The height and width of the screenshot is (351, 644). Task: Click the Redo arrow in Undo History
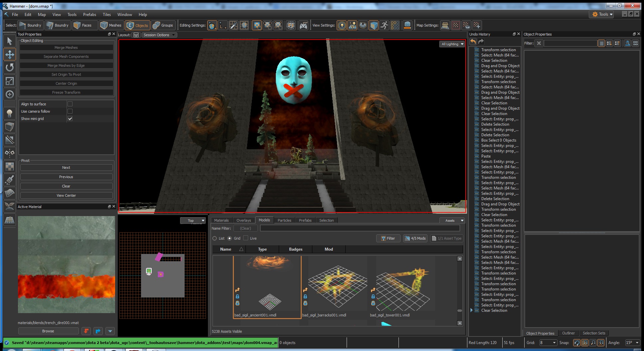click(x=481, y=42)
